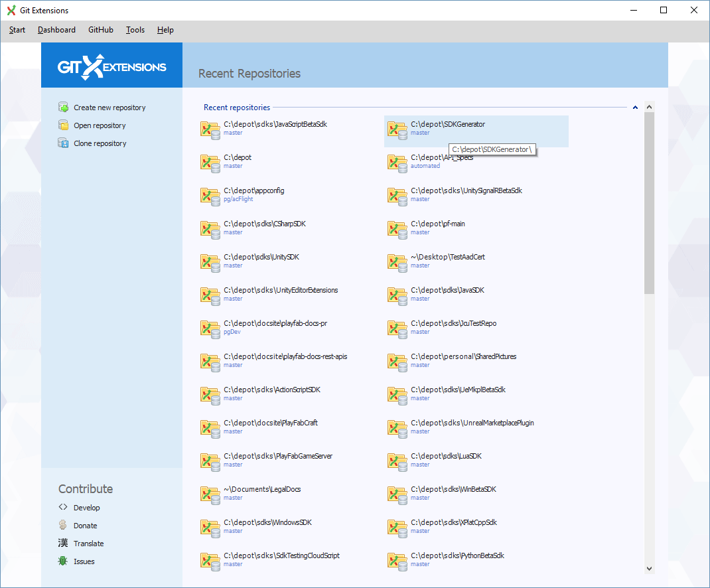The width and height of the screenshot is (710, 588).
Task: Click the Create new repository icon
Action: [64, 107]
